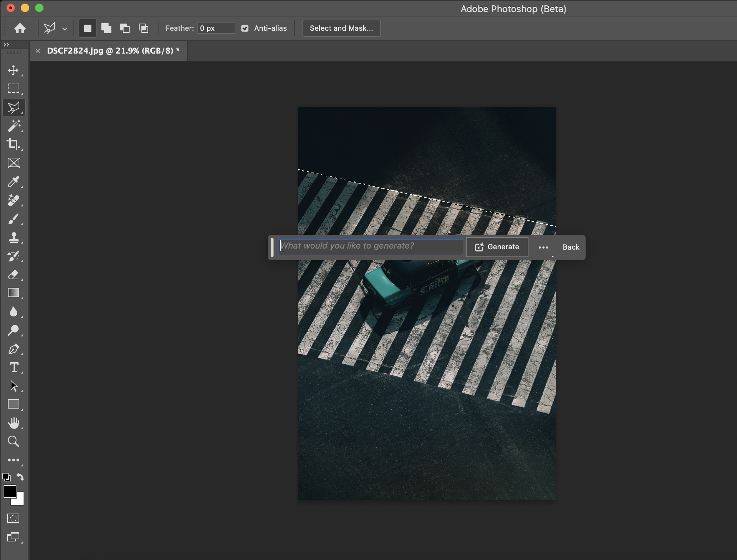
Task: Open the lasso tool preset dropdown
Action: (65, 29)
